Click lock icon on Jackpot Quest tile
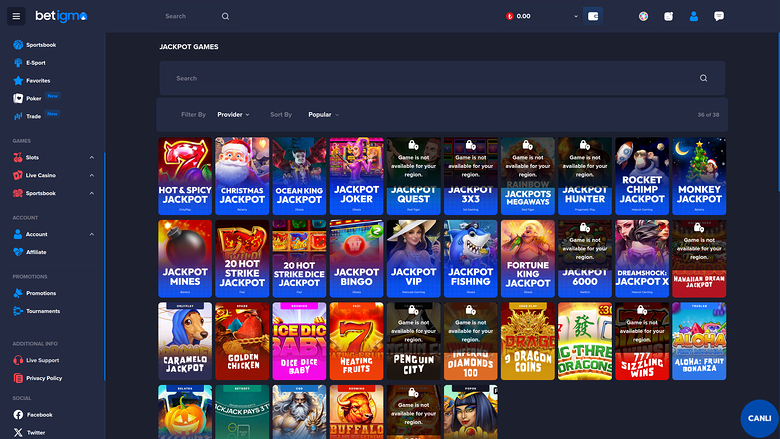Viewport: 780px width, 439px height. pyautogui.click(x=413, y=145)
